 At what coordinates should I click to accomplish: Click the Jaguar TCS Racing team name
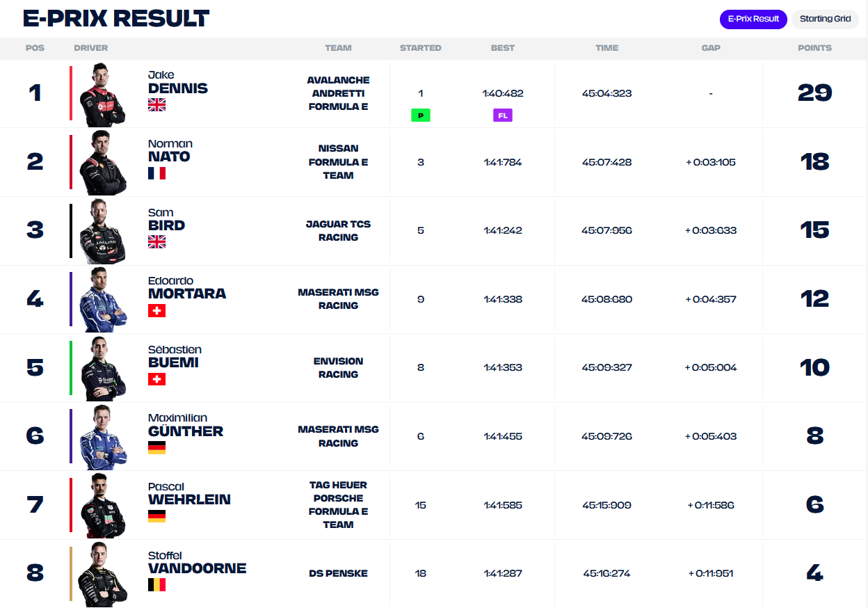click(x=338, y=230)
